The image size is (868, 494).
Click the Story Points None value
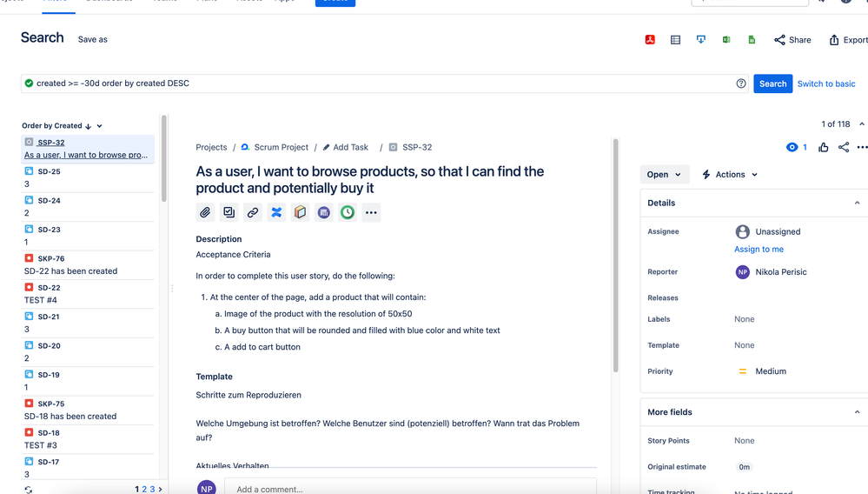(744, 441)
